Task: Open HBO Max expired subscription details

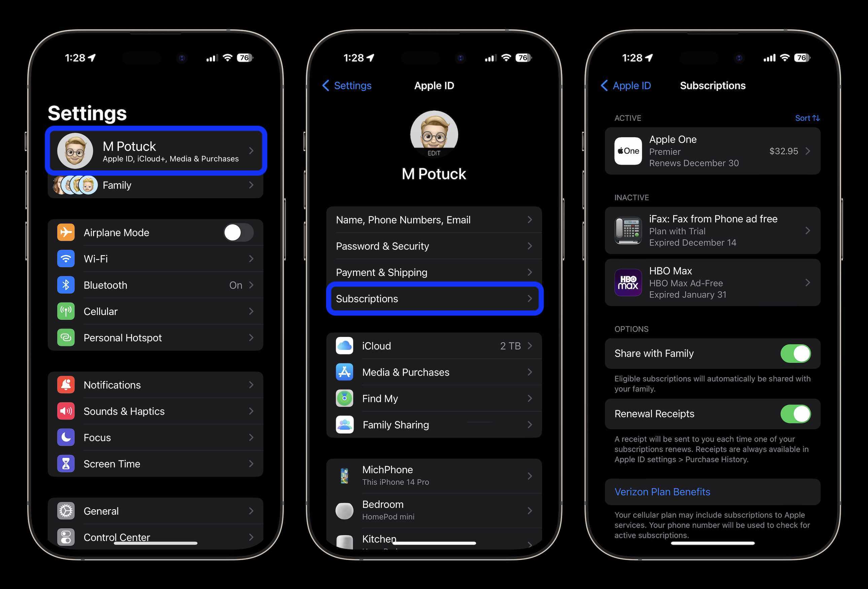Action: pyautogui.click(x=712, y=283)
